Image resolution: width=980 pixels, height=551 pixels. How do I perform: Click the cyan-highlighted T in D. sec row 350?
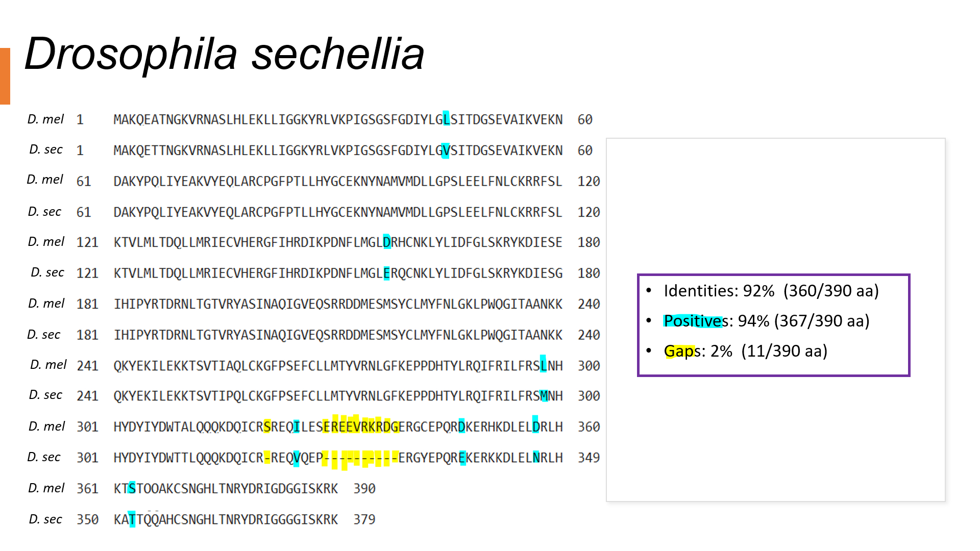tap(132, 519)
